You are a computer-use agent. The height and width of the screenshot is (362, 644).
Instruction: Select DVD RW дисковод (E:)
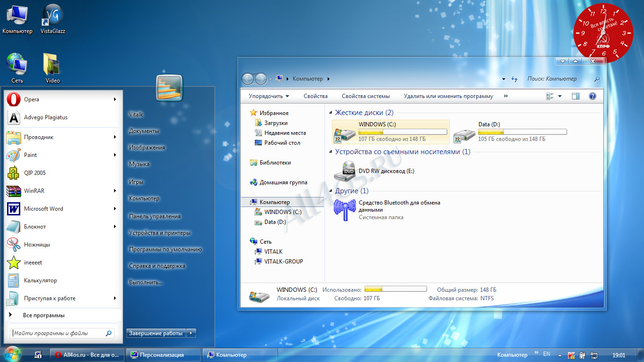point(375,171)
